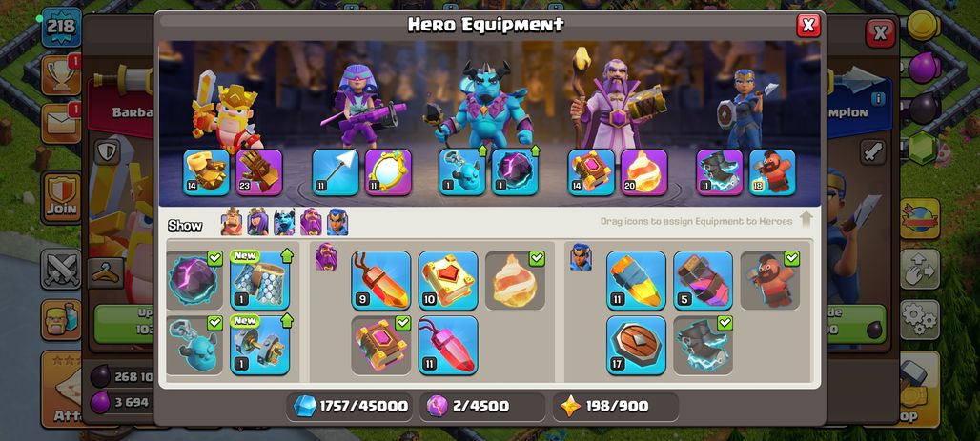Select the level 17 Royal shield equipment
Viewport: 980px width, 441px height.
click(x=636, y=346)
